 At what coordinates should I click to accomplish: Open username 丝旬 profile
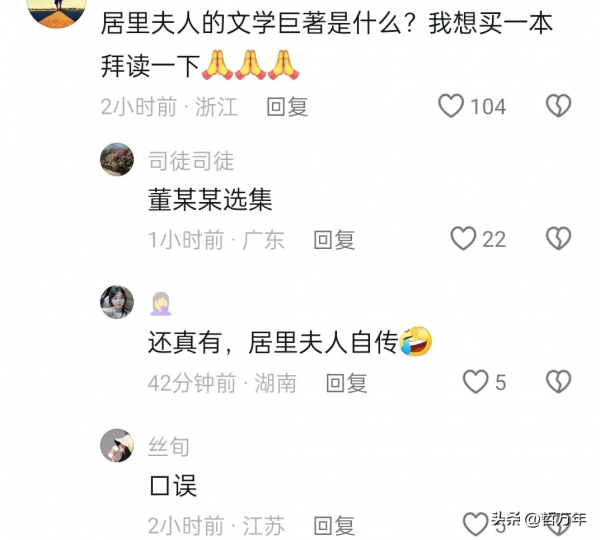169,446
